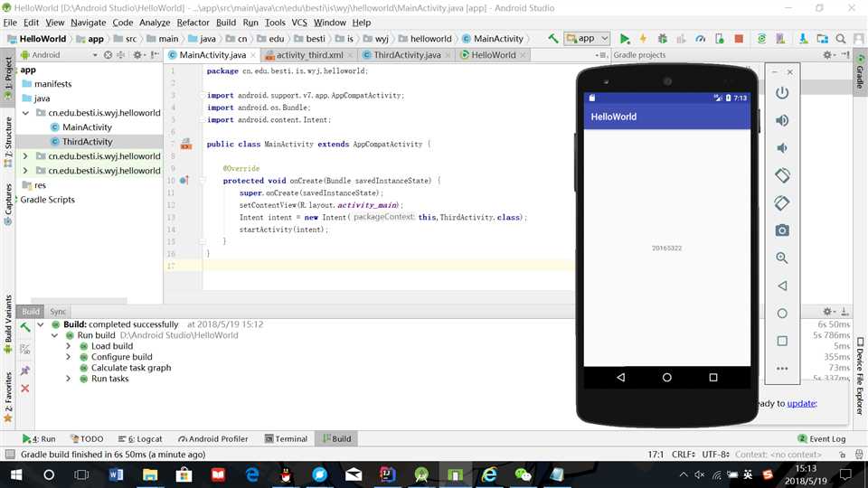The height and width of the screenshot is (488, 868).
Task: Open the app run configuration dropdown
Action: [x=587, y=38]
